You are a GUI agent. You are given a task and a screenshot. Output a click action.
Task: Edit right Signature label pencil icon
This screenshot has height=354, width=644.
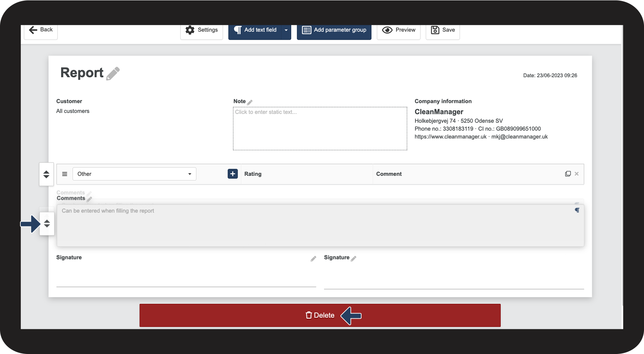354,258
